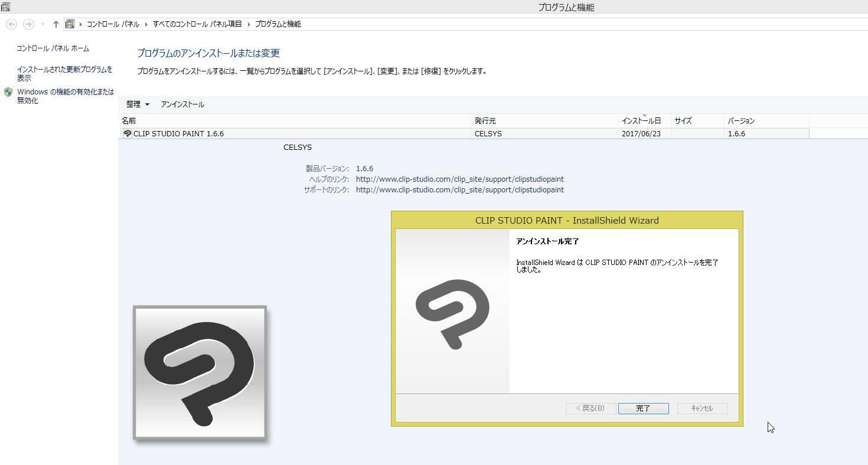Open インストールされた更新プログラムを表示 link
868x465 pixels.
[x=64, y=74]
